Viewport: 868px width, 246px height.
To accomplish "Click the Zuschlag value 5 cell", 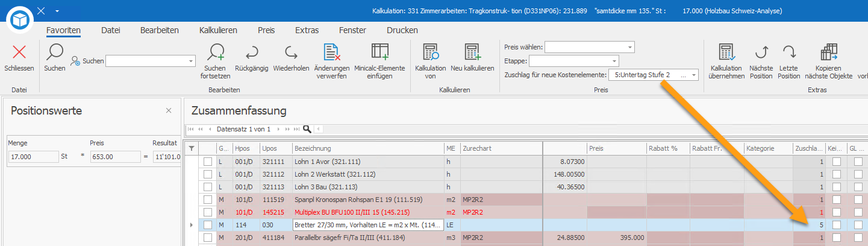I will (x=808, y=225).
